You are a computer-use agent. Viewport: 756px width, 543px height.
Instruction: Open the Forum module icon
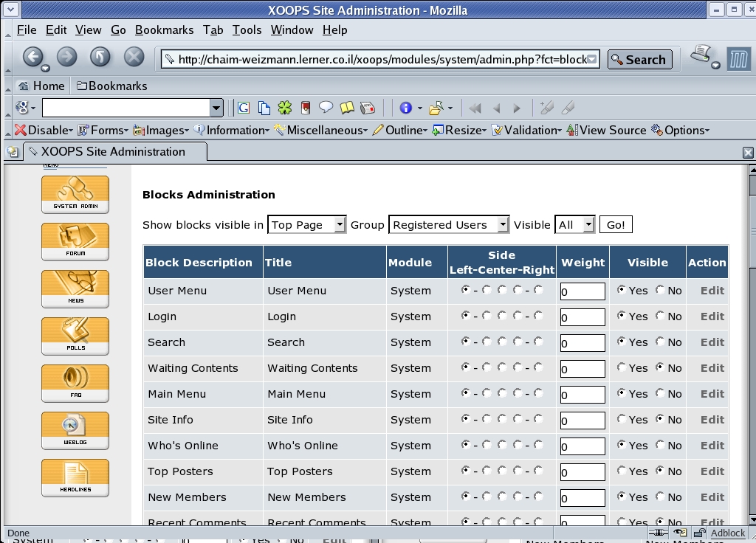tap(75, 241)
